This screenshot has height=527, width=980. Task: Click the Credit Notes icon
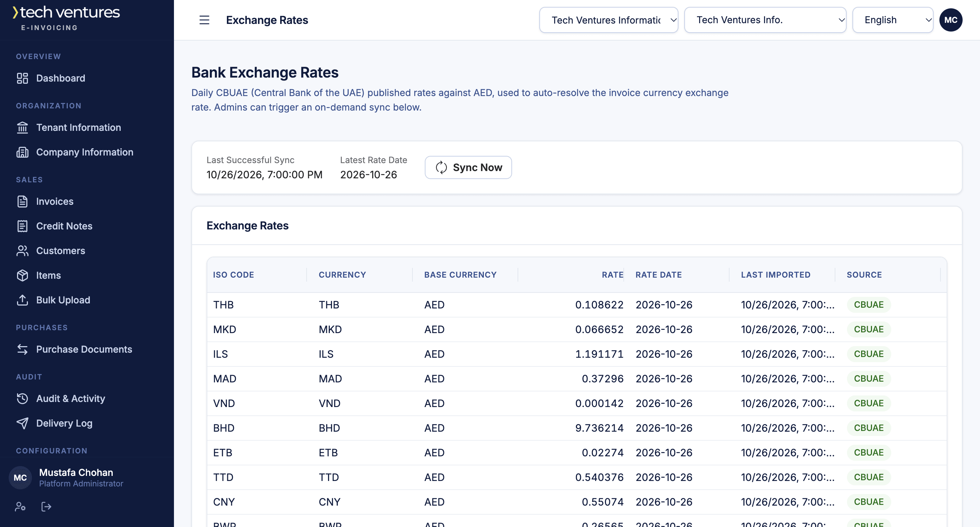click(x=22, y=226)
